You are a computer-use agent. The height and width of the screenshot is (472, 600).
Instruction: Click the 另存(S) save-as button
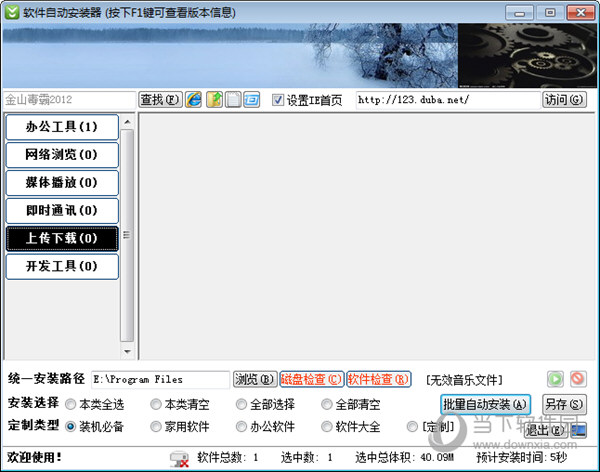[564, 404]
